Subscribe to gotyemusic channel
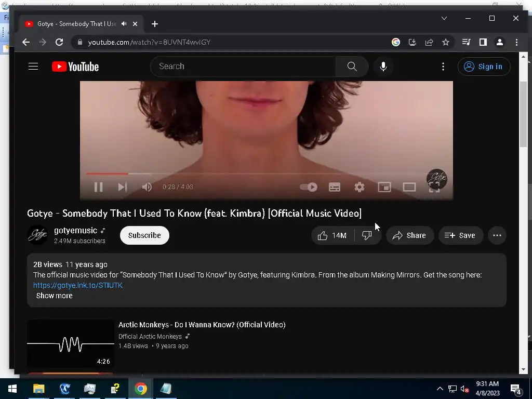532x399 pixels. 144,235
